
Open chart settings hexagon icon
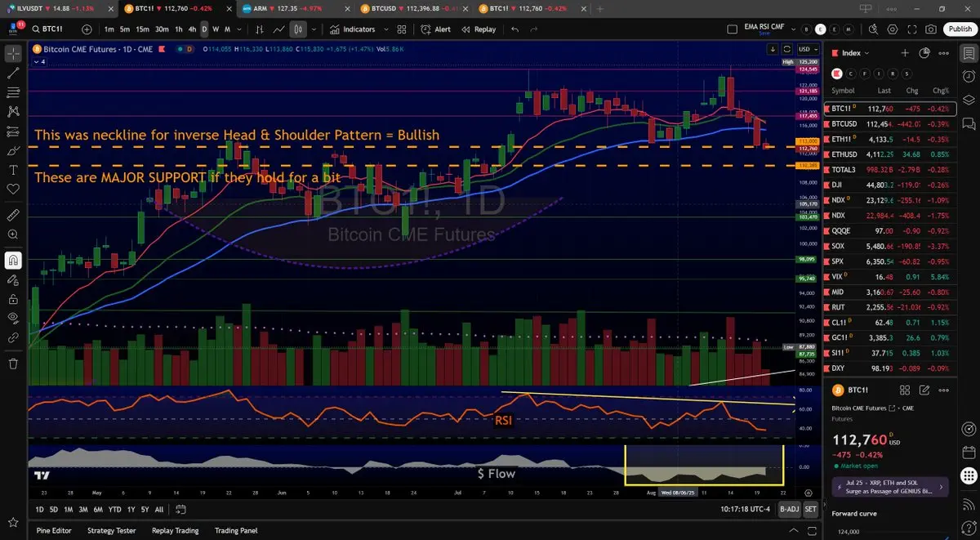pos(892,29)
